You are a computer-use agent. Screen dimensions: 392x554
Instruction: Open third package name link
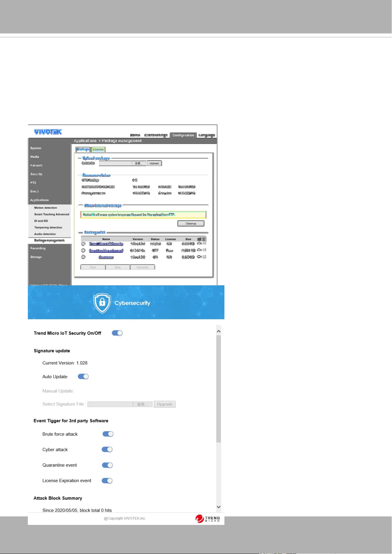(106, 257)
